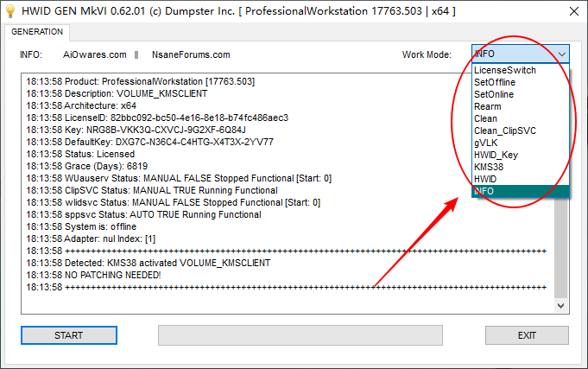
Task: Click the NO PATCHING NEEDED! line
Action: 93,275
